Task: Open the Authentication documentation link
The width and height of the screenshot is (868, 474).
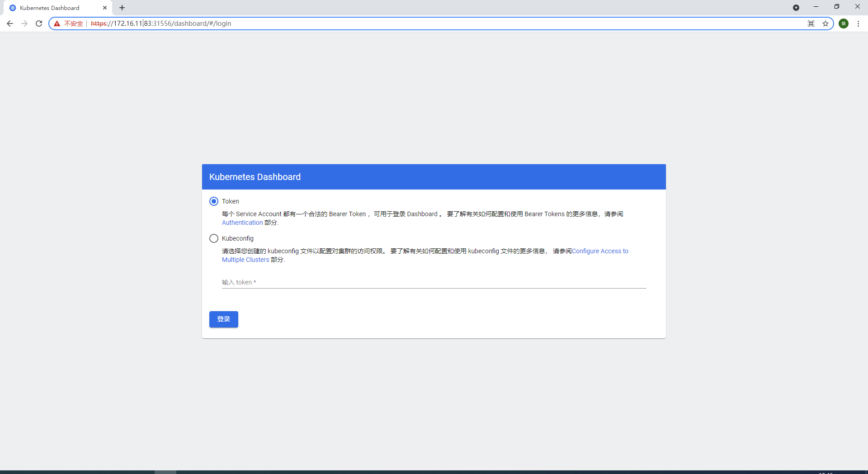Action: click(x=242, y=223)
